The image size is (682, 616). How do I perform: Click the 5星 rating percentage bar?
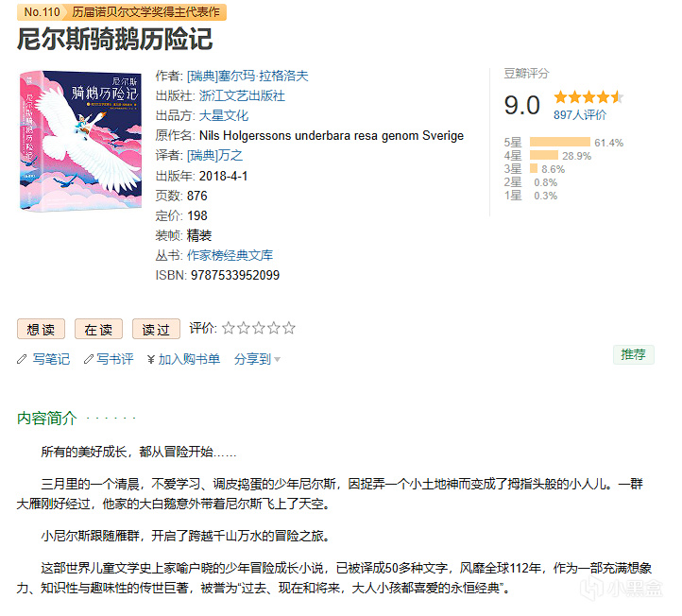click(x=560, y=142)
